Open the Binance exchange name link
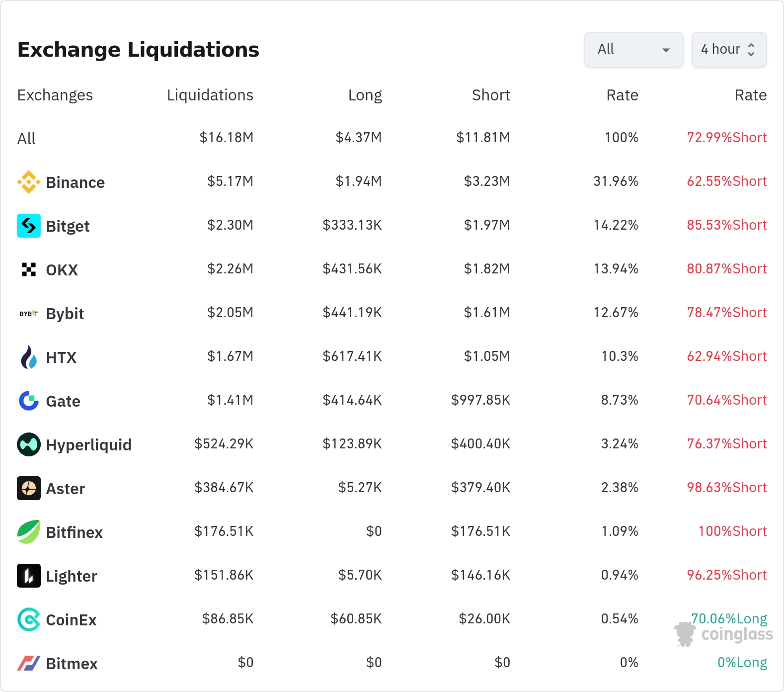Viewport: 784px width, 692px height. pyautogui.click(x=75, y=182)
